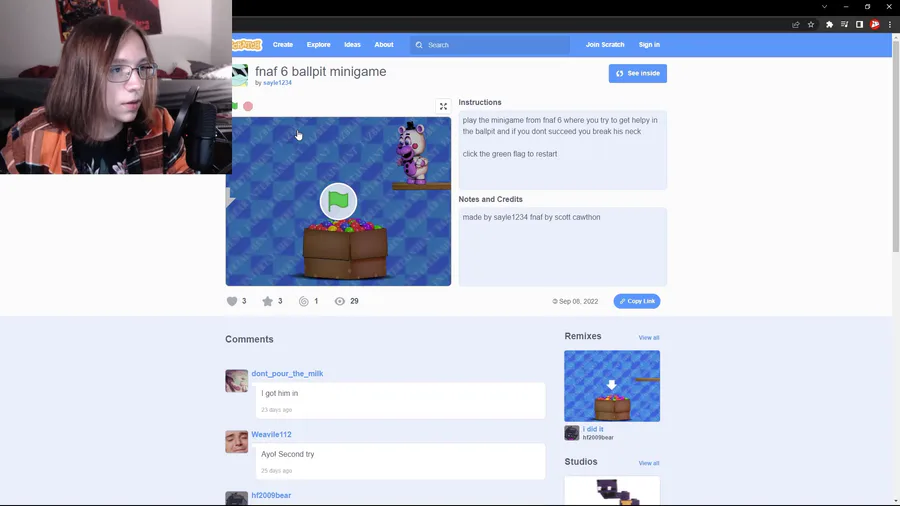Click browser share page icon

796,25
